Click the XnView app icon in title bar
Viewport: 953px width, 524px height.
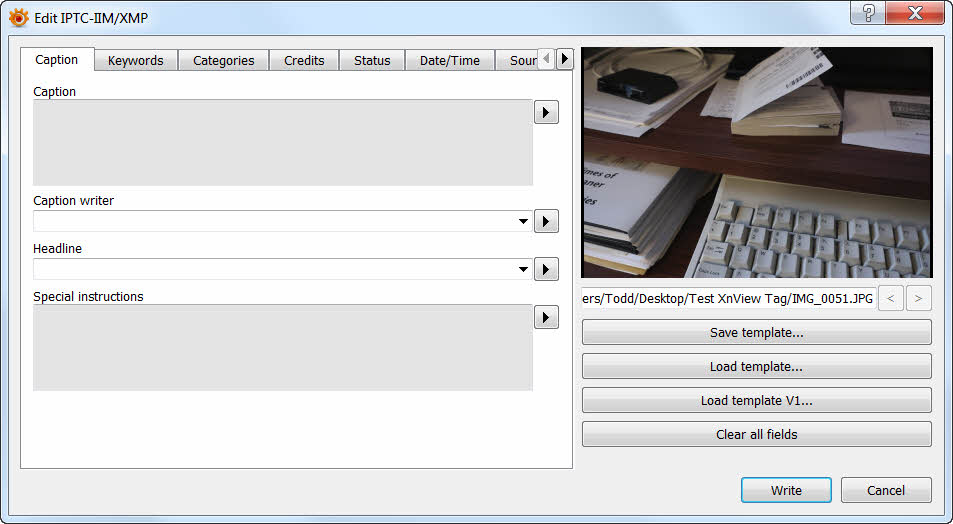pyautogui.click(x=19, y=18)
